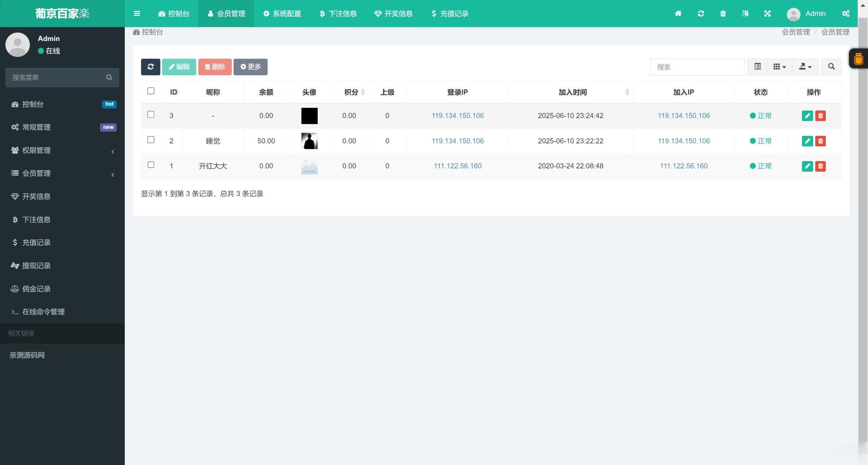Click the 更多 button above the table
The width and height of the screenshot is (868, 465).
coord(250,67)
